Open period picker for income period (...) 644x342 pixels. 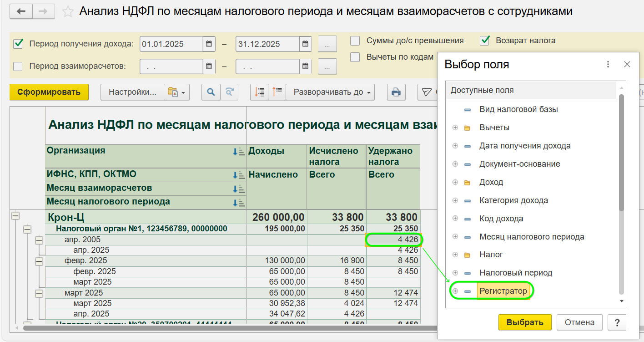point(327,44)
